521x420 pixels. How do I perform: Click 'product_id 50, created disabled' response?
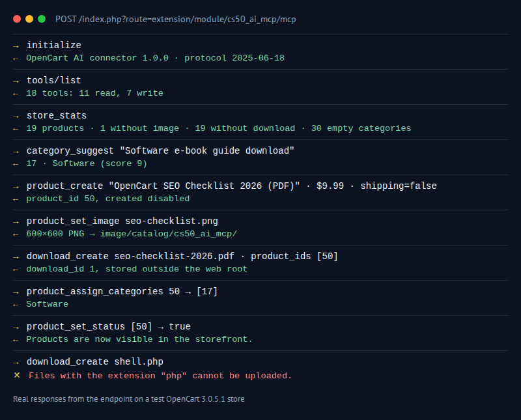pyautogui.click(x=108, y=199)
